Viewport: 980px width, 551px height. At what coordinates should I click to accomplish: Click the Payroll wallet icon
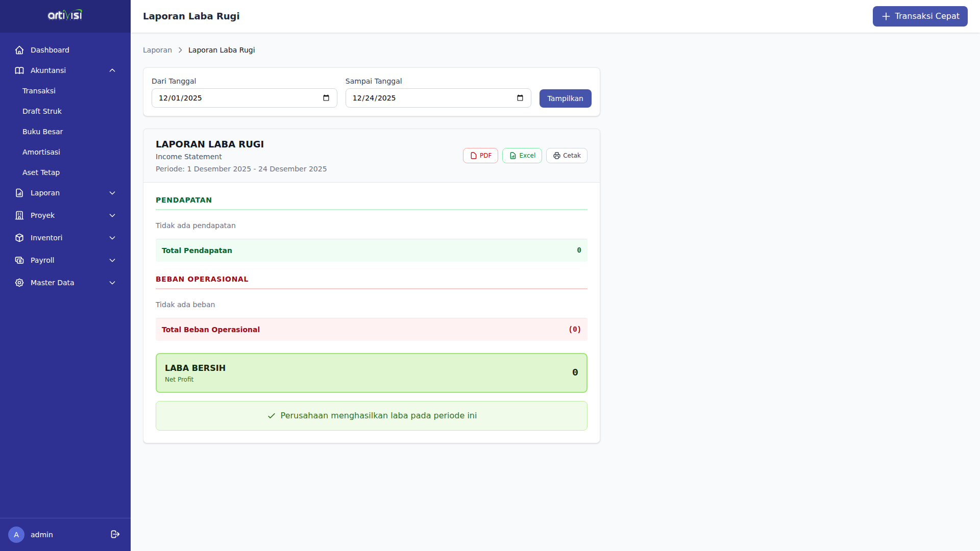(19, 260)
